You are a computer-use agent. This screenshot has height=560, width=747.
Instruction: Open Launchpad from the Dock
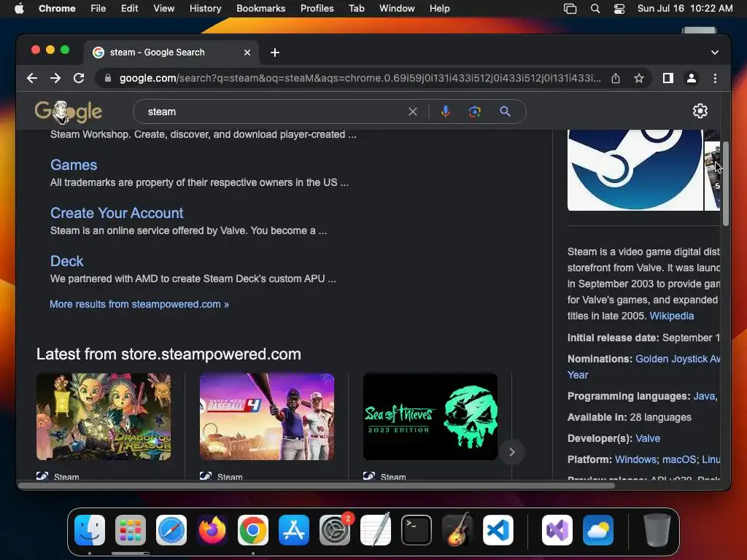(131, 530)
